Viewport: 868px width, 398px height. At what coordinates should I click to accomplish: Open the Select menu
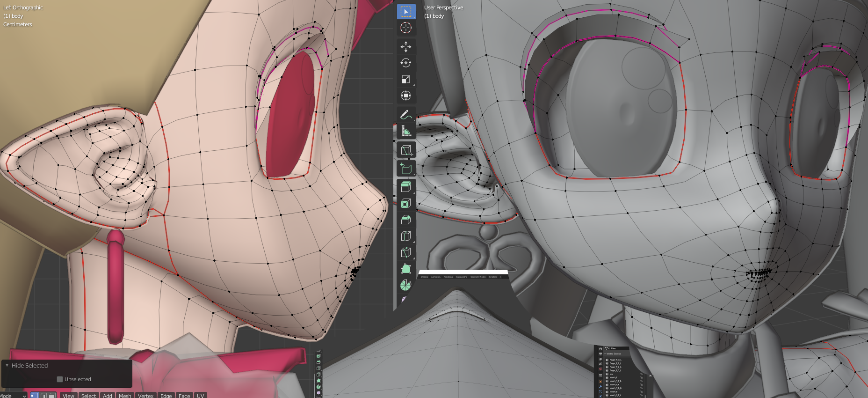(88, 396)
